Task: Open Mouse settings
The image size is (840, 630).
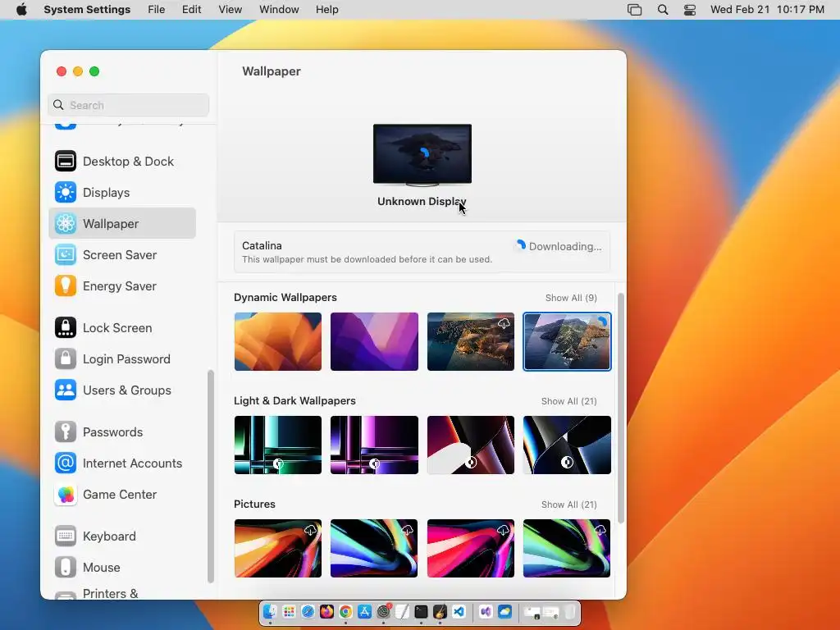Action: [122, 567]
